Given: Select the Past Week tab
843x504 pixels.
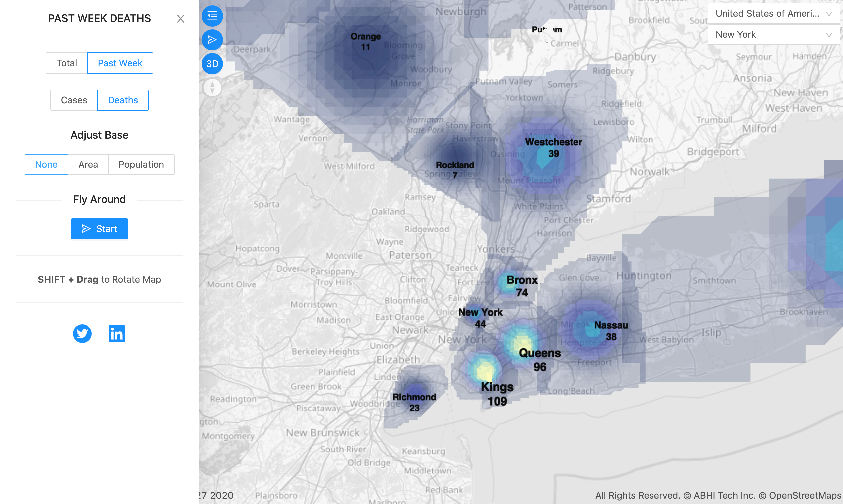Looking at the screenshot, I should point(120,63).
